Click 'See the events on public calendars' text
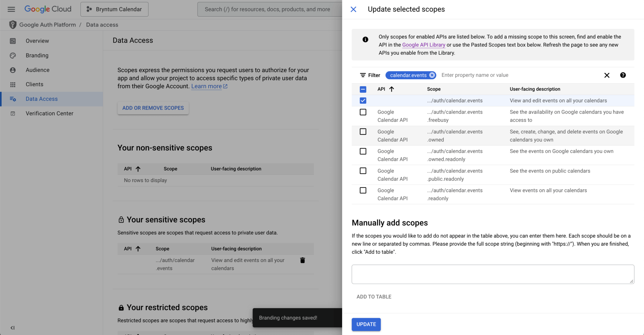644x335 pixels. click(x=550, y=171)
